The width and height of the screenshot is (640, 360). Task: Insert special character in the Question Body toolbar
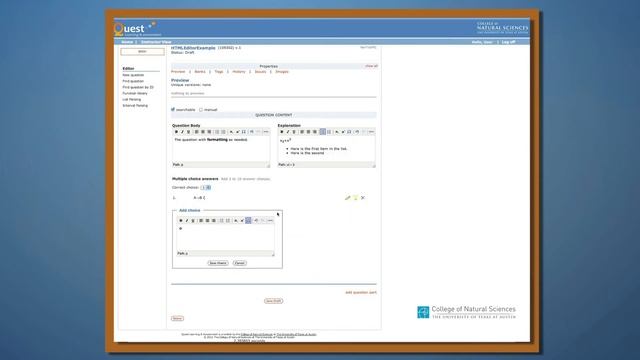[244, 132]
